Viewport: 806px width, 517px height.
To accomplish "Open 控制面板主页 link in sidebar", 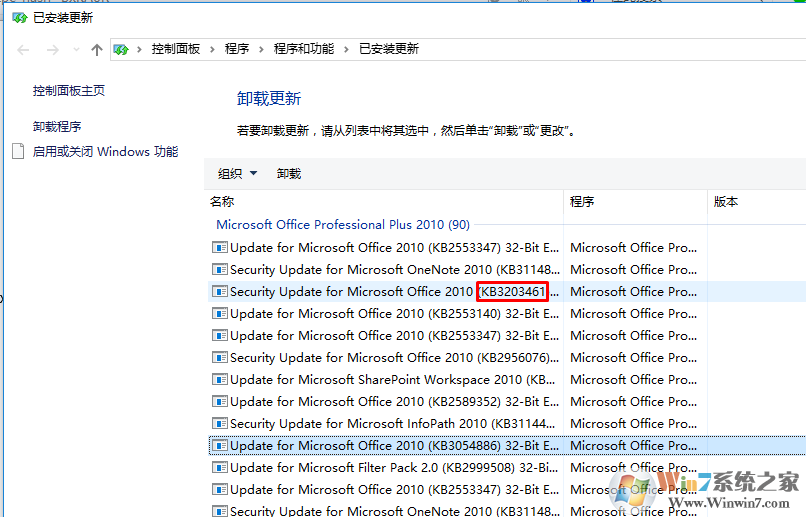I will click(69, 91).
